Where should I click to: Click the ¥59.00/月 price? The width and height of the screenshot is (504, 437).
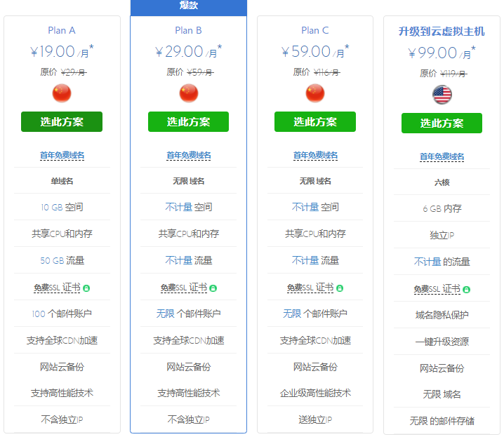pyautogui.click(x=315, y=52)
